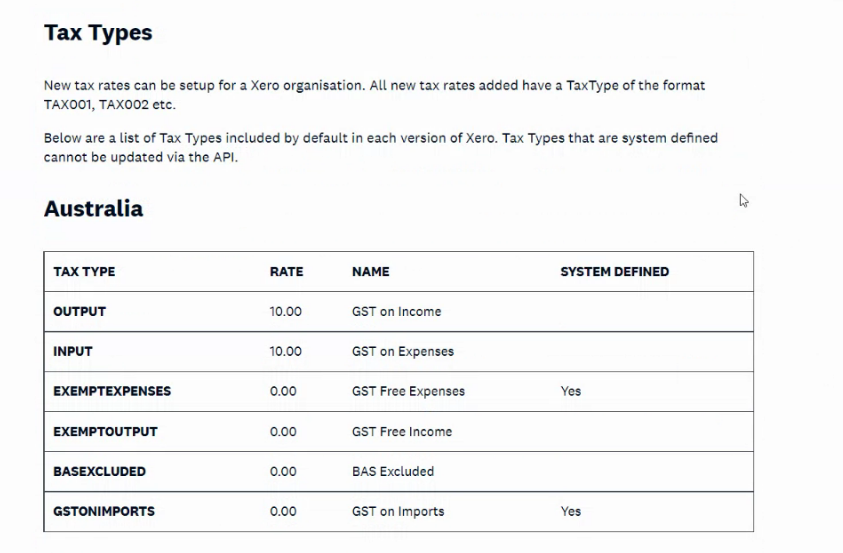
Task: Click the GST on Imports name cell
Action: coord(398,511)
